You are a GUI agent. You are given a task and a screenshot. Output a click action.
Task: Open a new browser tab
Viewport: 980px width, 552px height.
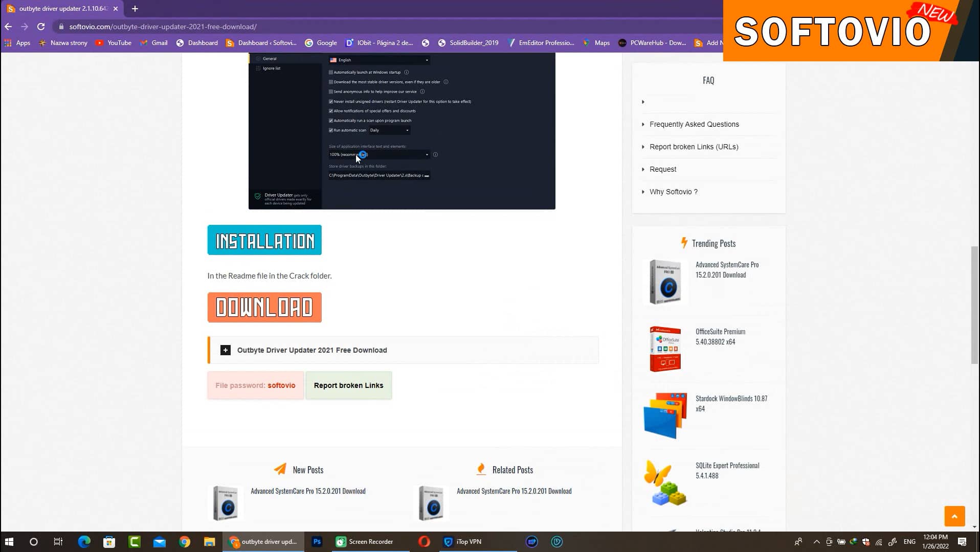point(135,9)
